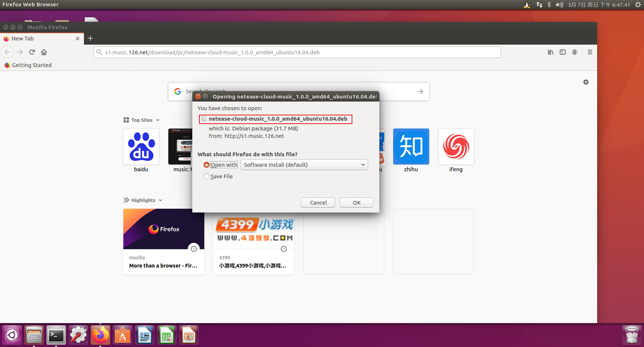Reload the current page
Viewport: 644px width, 347px height.
click(32, 52)
